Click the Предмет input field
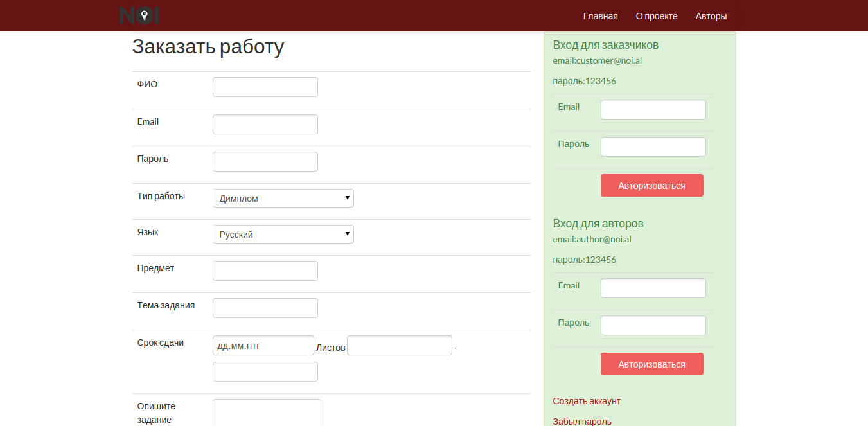The image size is (868, 426). (x=265, y=271)
